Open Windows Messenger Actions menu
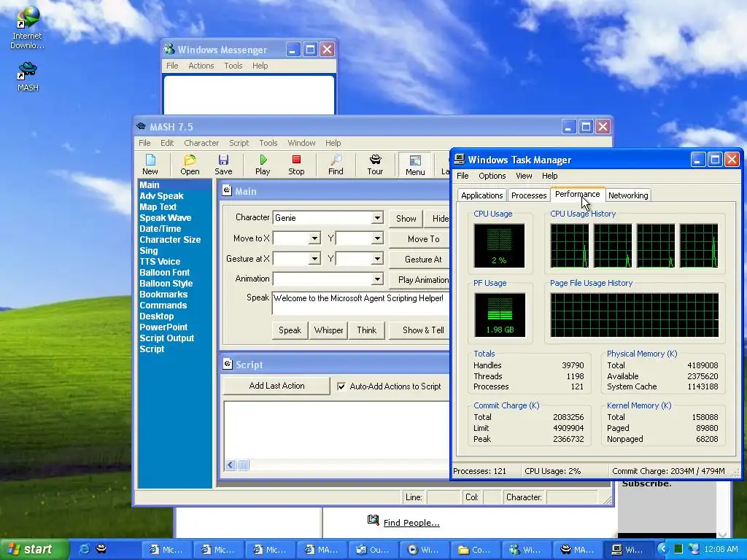Screen dimensions: 747x560 point(201,66)
